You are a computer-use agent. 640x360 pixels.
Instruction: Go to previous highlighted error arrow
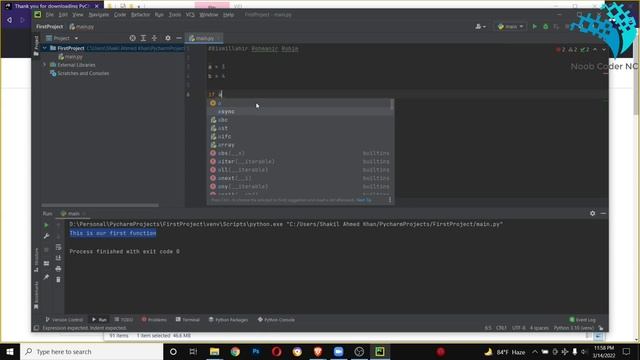coord(595,49)
